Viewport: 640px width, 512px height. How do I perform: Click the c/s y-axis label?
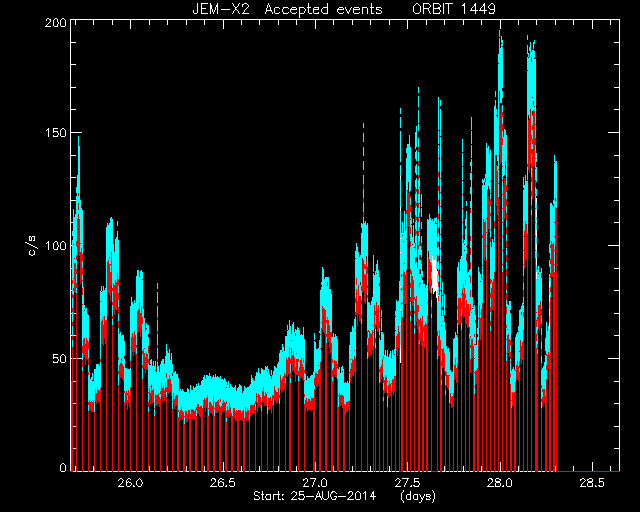click(32, 246)
